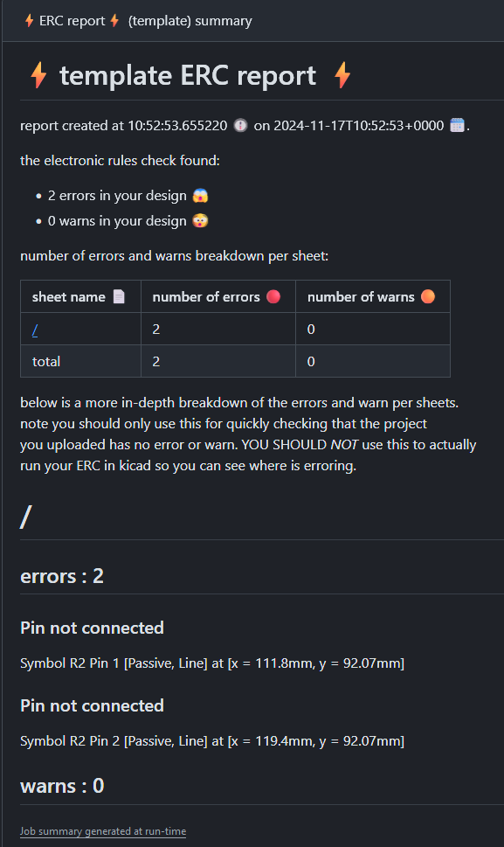Click the large lightning bolt right of title
Screen dimensions: 504x847
[x=342, y=75]
